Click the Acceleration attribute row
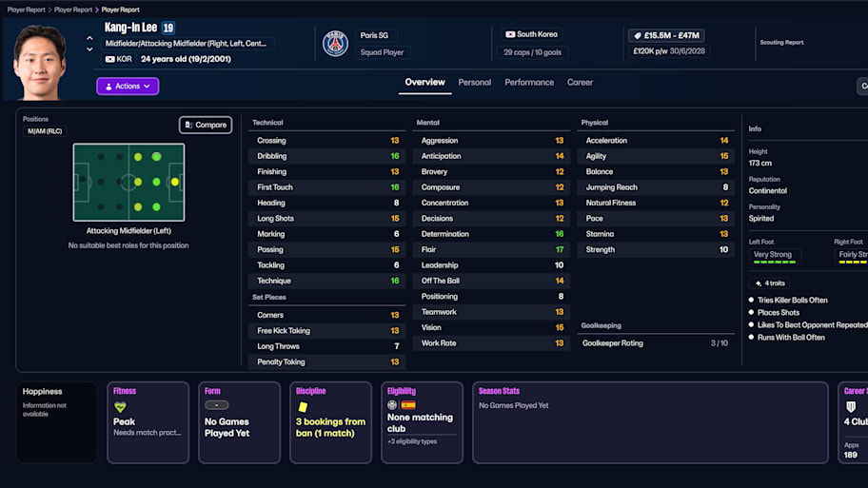This screenshot has height=488, width=868. tap(656, 141)
